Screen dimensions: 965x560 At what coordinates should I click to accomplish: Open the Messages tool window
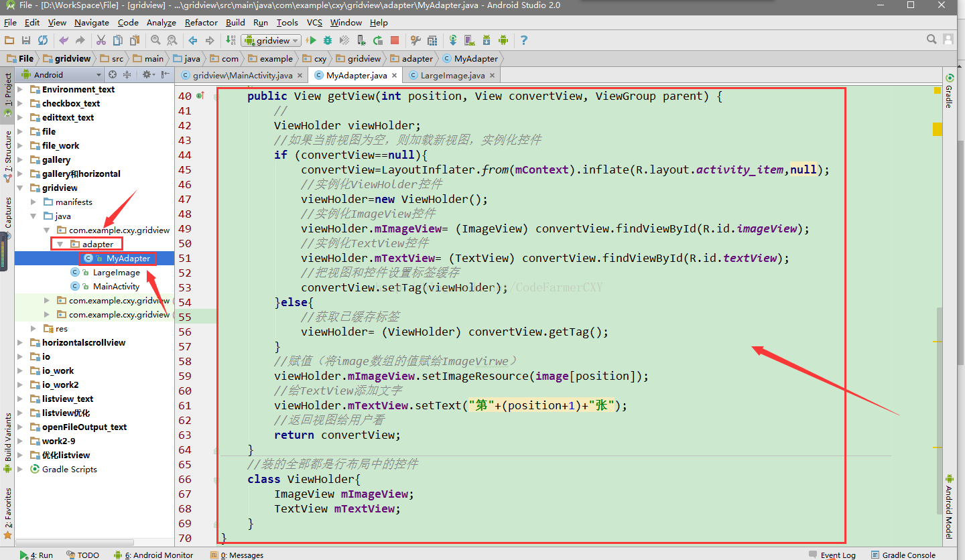point(237,555)
